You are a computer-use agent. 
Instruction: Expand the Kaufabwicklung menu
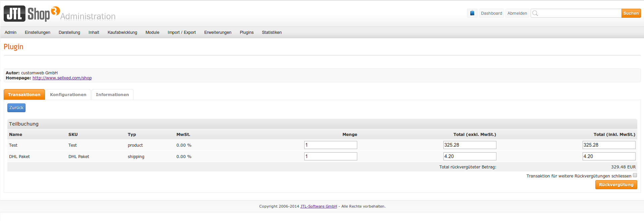(x=122, y=32)
